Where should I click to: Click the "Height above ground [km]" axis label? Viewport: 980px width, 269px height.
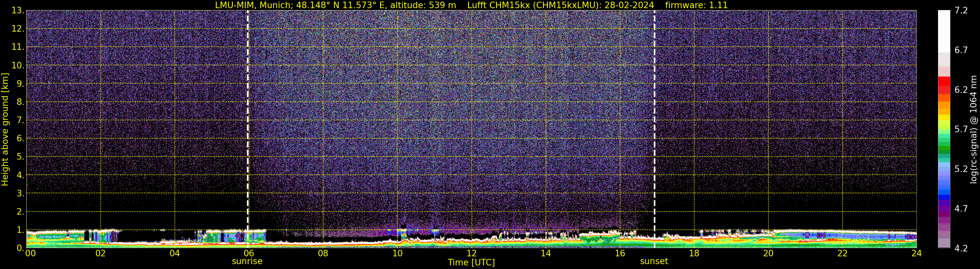5,129
